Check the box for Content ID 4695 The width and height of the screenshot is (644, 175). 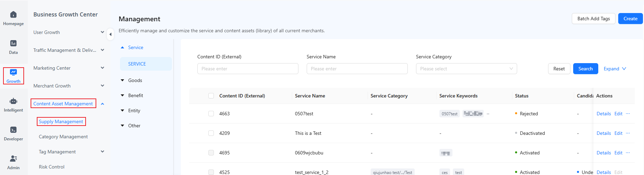tap(211, 153)
